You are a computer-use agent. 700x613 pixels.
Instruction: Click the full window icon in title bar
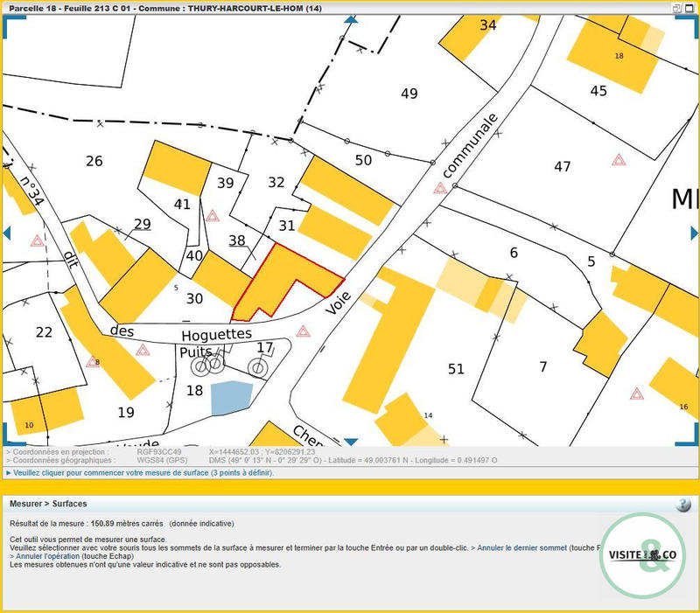[690, 7]
